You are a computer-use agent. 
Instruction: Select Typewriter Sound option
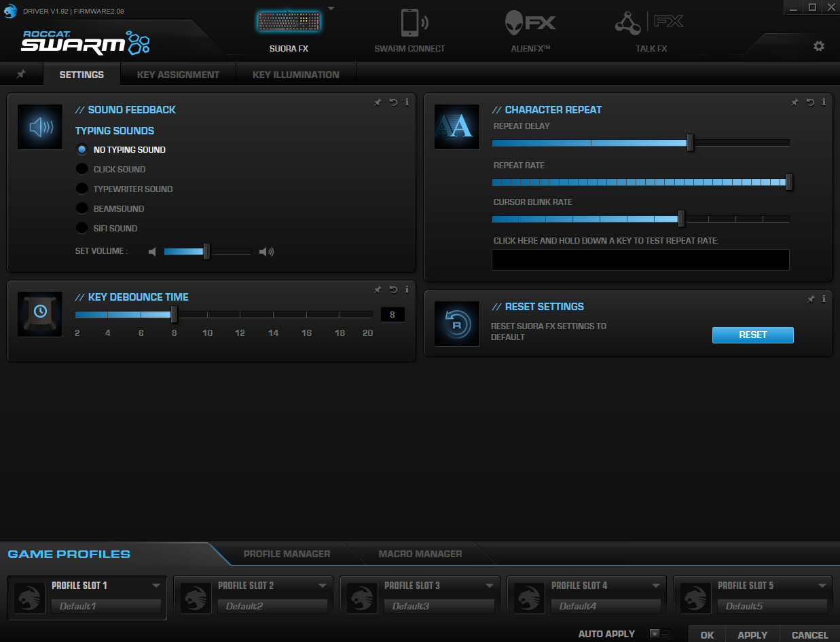click(126, 189)
